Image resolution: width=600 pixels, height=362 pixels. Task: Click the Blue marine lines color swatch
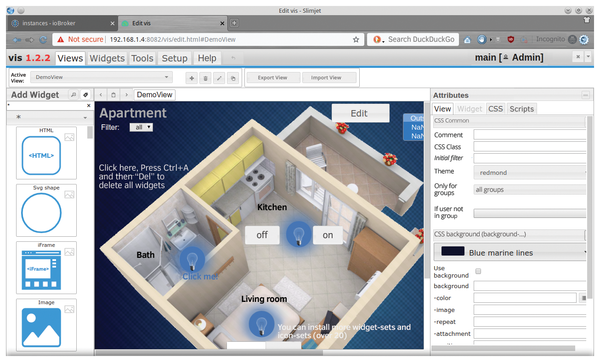(x=453, y=251)
